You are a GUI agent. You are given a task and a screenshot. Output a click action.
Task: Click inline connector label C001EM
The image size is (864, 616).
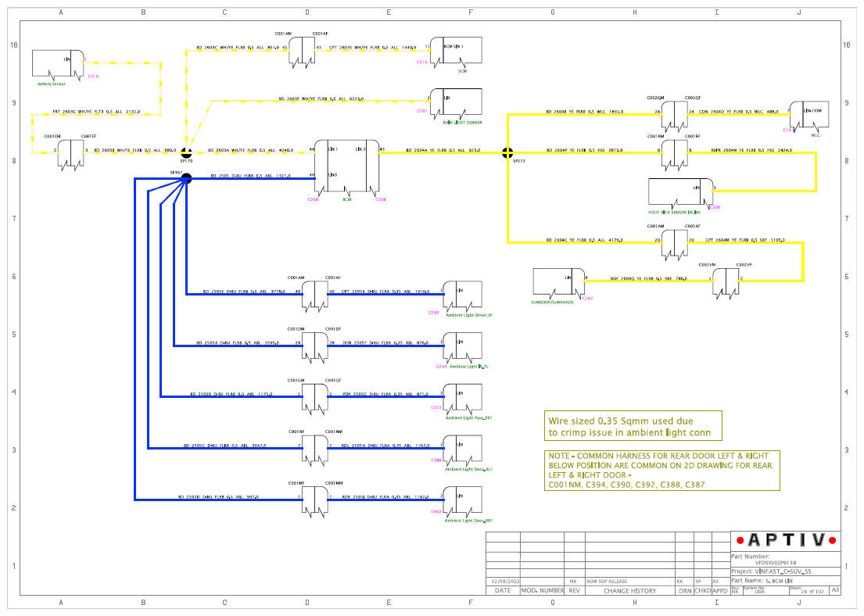(x=52, y=136)
